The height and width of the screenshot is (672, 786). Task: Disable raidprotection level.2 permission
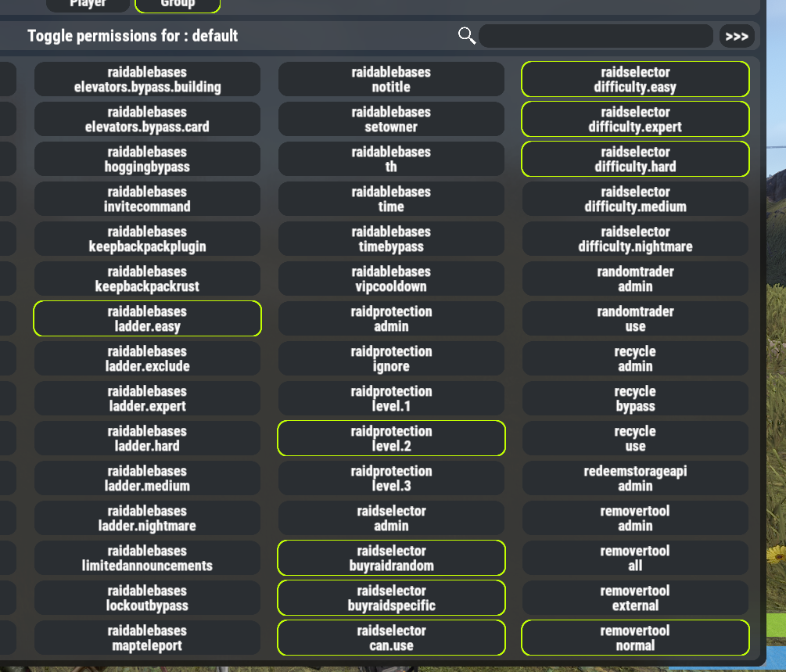pos(391,438)
